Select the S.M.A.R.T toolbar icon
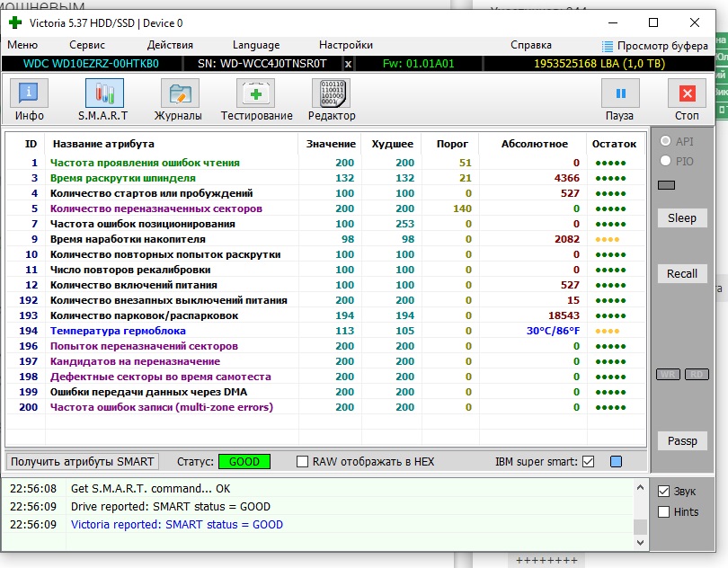 [x=104, y=93]
